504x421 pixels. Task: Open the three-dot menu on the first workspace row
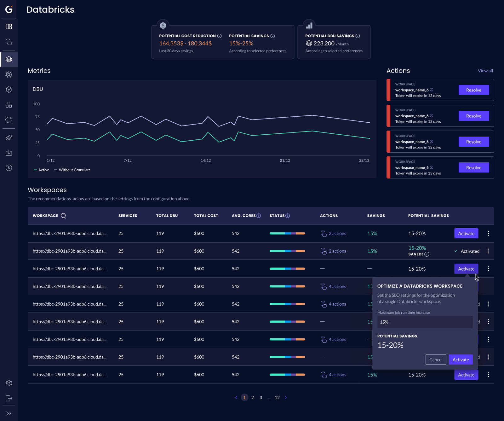pos(489,233)
